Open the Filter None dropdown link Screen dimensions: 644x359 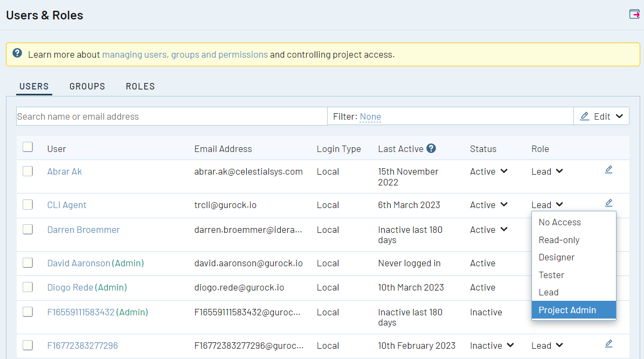point(370,116)
